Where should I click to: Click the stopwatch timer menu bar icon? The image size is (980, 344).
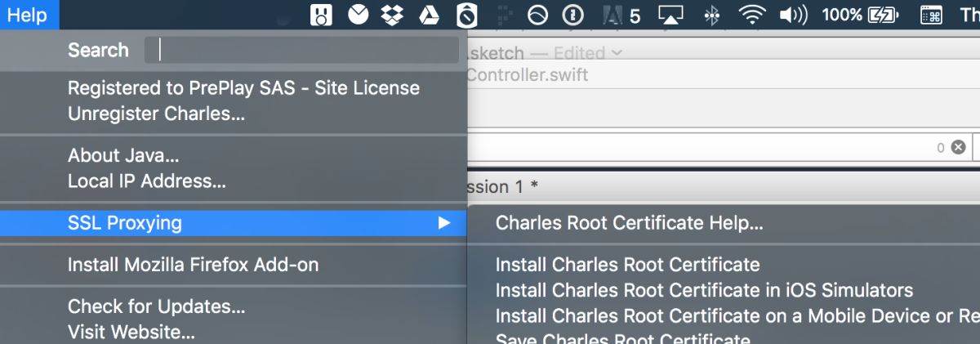[x=466, y=14]
